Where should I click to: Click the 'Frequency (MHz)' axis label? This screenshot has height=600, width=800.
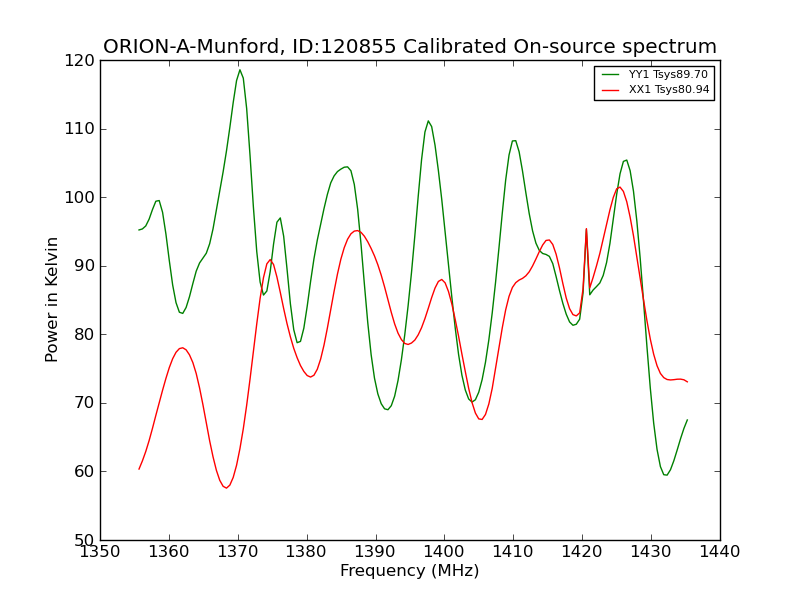[x=410, y=570]
